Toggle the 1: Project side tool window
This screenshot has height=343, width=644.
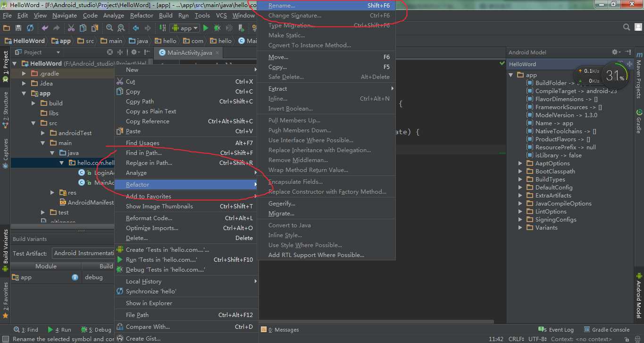(x=5, y=66)
